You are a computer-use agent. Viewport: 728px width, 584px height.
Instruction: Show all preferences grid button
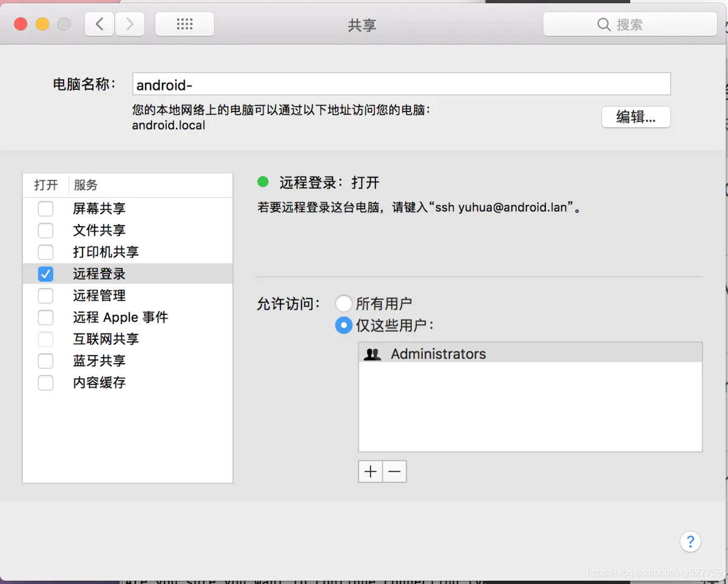184,24
